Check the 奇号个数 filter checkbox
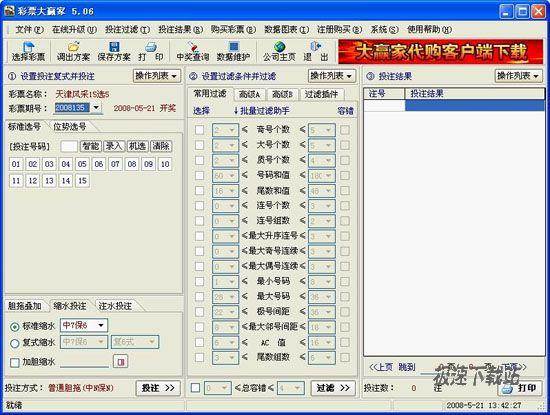This screenshot has width=550, height=415. tap(199, 130)
